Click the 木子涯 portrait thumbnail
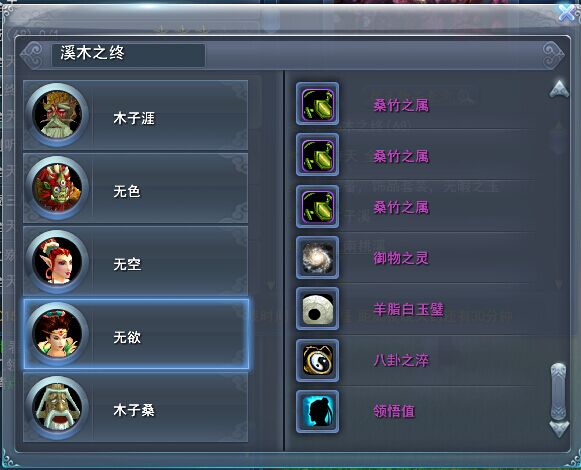Image resolution: width=581 pixels, height=470 pixels. click(x=57, y=115)
